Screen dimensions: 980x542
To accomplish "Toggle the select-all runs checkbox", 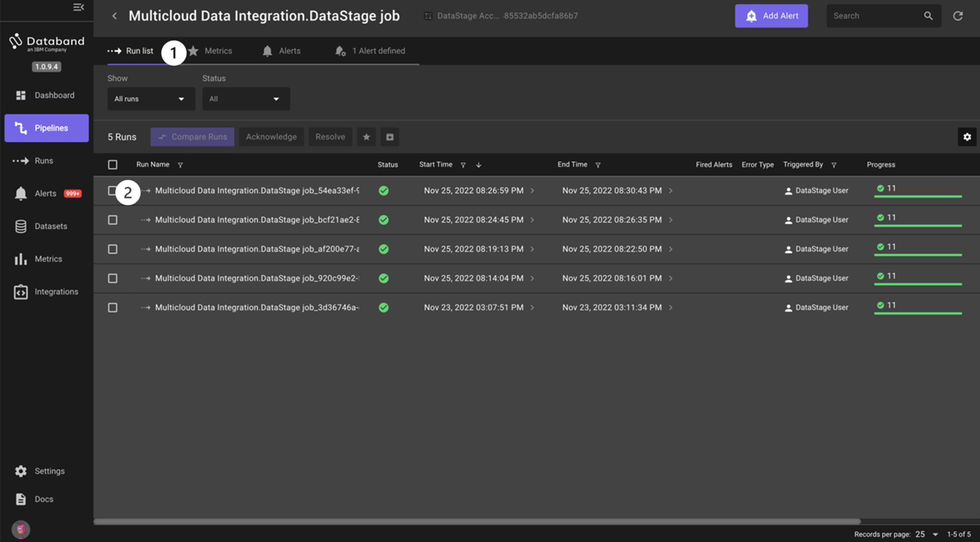I will point(113,165).
